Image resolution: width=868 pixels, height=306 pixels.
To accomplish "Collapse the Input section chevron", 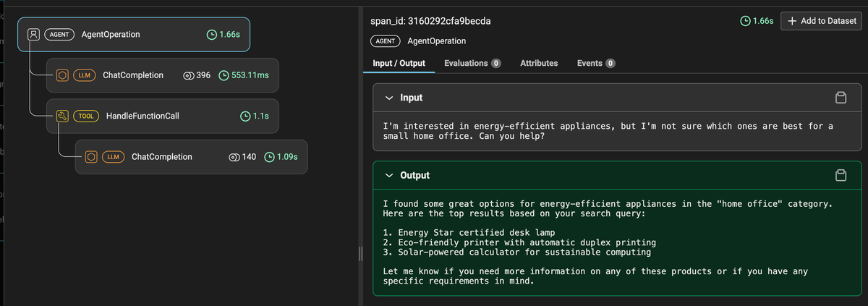I will pyautogui.click(x=390, y=98).
